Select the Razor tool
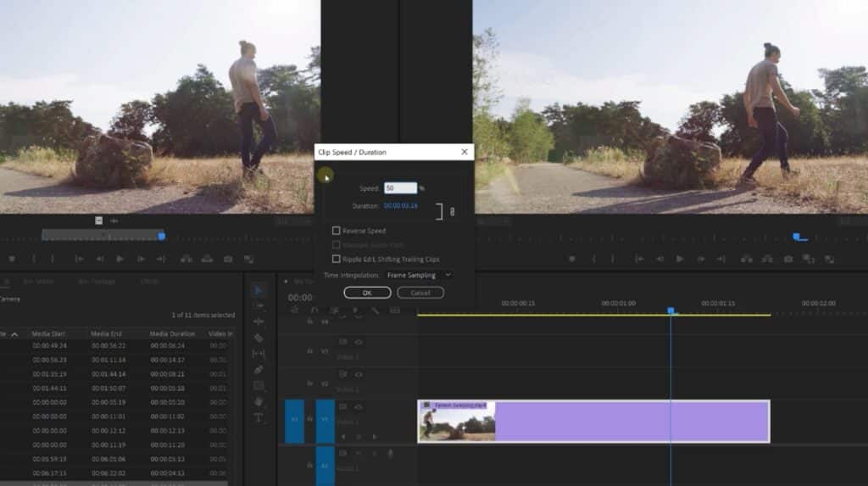Viewport: 868px width, 486px height. pos(259,338)
